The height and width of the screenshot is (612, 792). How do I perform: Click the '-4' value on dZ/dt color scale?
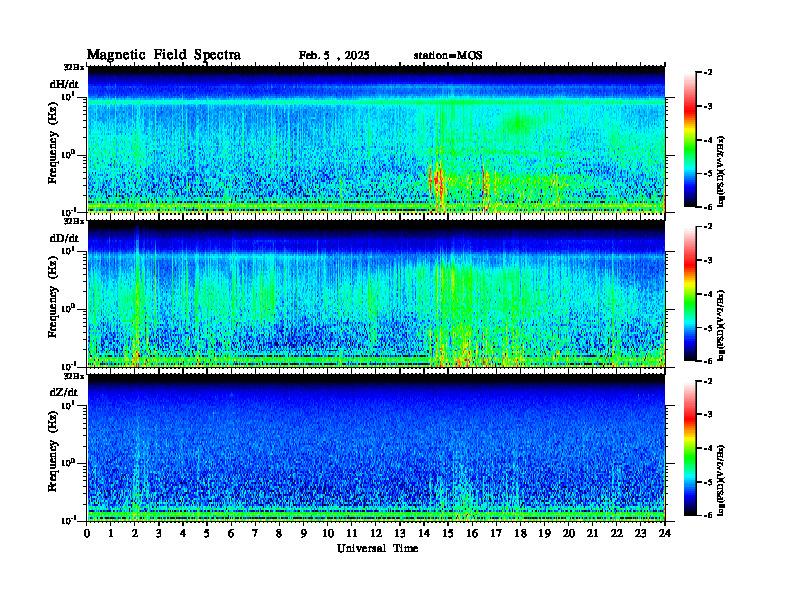pos(708,448)
